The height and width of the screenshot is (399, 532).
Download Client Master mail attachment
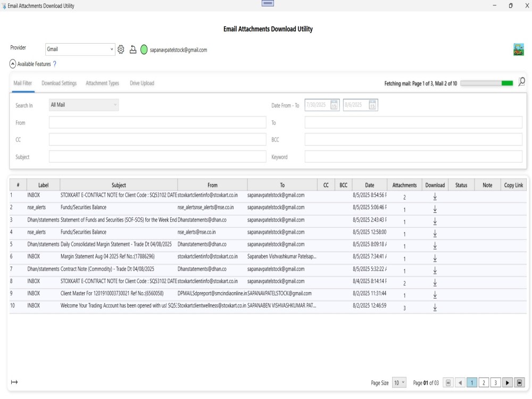[435, 295]
